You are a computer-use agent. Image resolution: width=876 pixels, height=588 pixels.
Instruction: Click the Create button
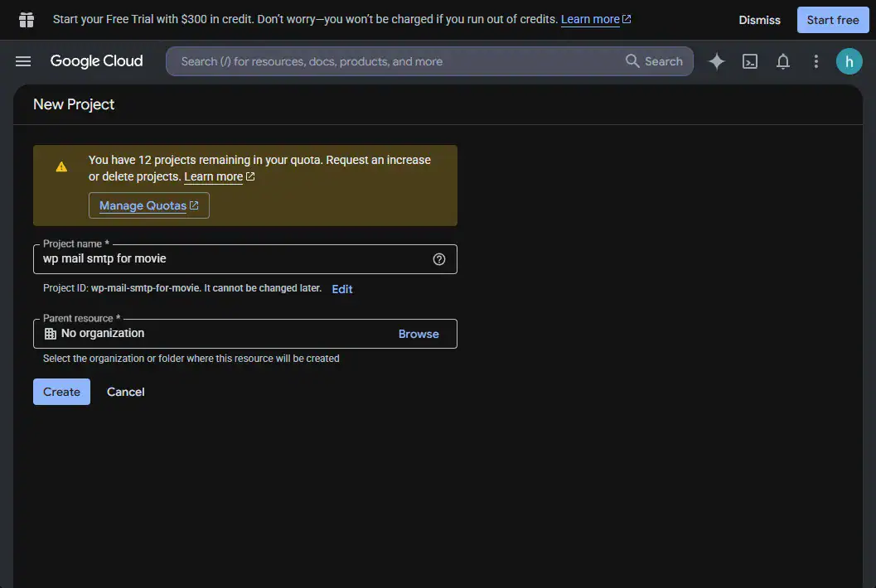tap(61, 392)
